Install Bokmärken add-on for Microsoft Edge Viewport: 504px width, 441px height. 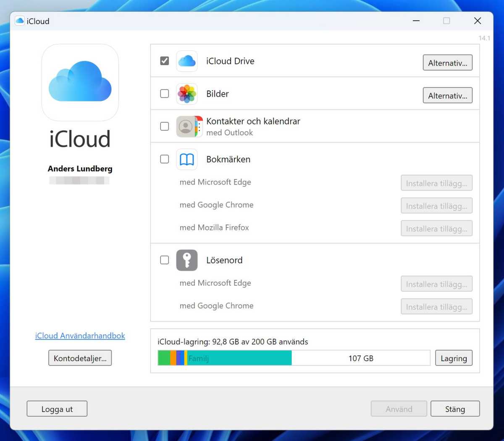[x=437, y=183]
